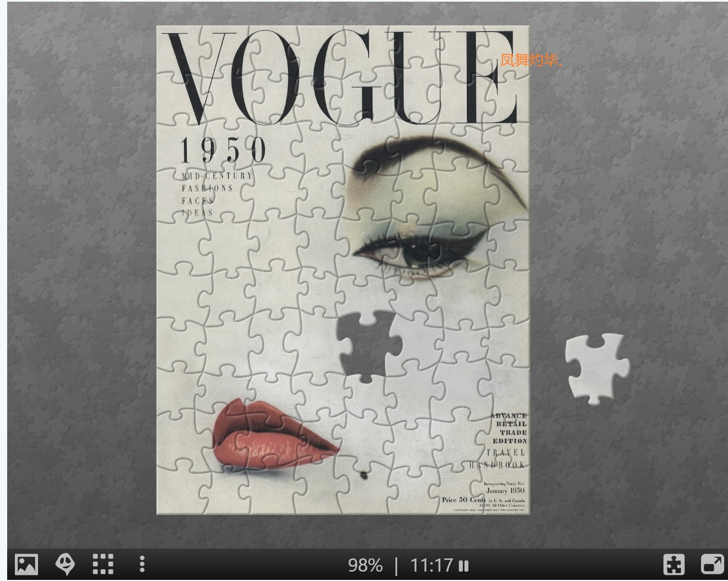Open the puzzle piece settings icon

(x=674, y=564)
